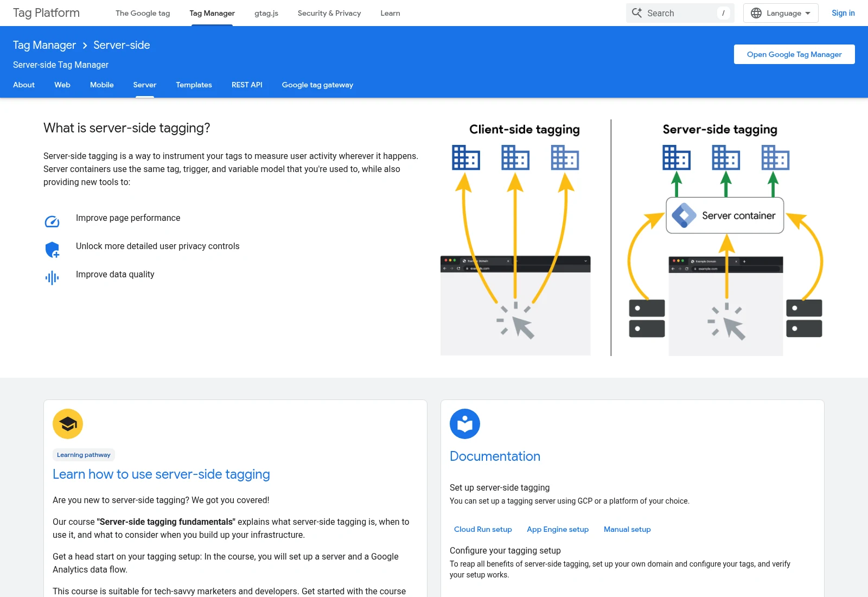Click 'What is server-side tagging?' heading

126,128
